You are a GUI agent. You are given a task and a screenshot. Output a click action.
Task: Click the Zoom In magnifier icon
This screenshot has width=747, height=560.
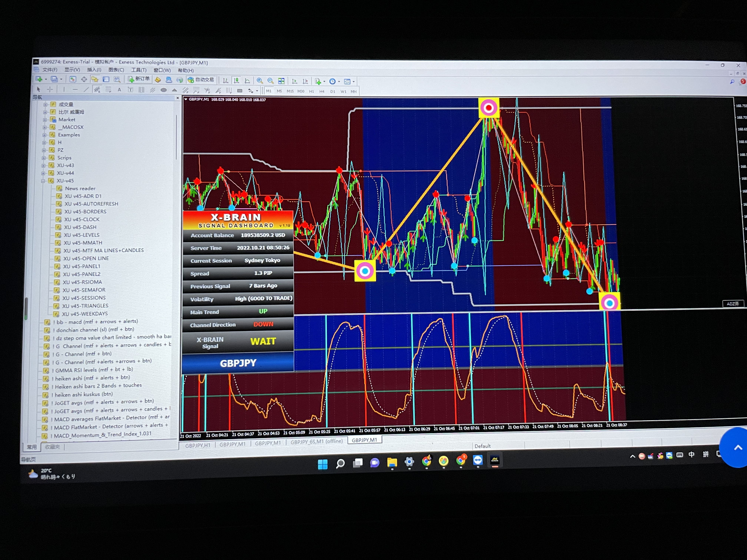pyautogui.click(x=259, y=81)
